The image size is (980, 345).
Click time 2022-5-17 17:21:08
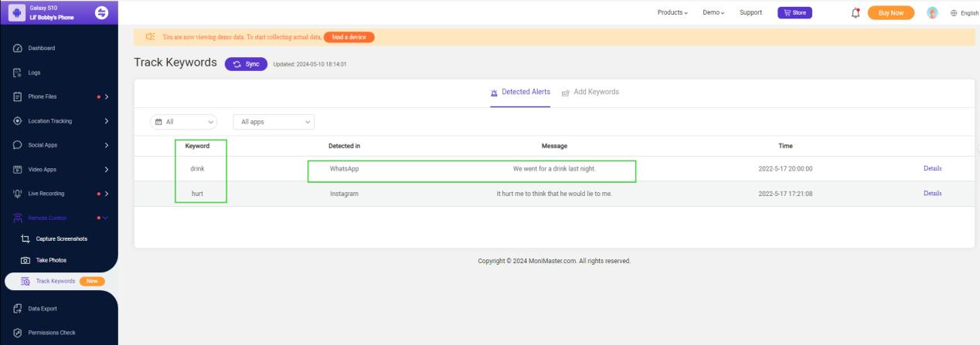tap(784, 193)
